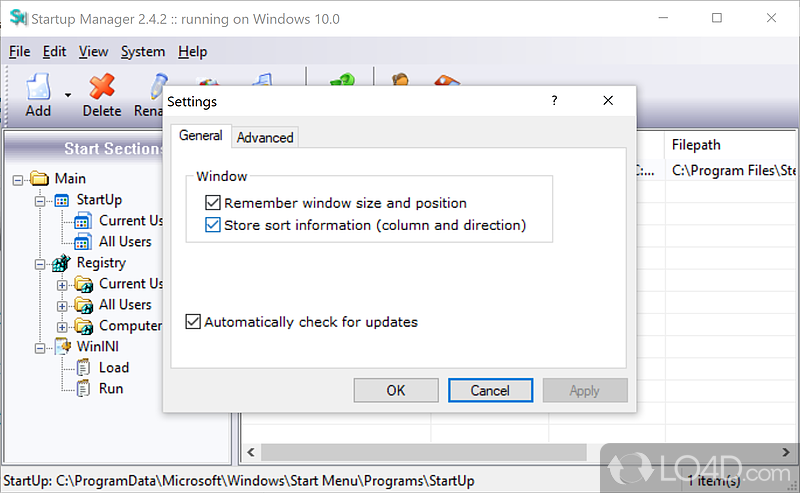Collapse the WinINI tree node
Image resolution: width=800 pixels, height=493 pixels.
[x=40, y=349]
